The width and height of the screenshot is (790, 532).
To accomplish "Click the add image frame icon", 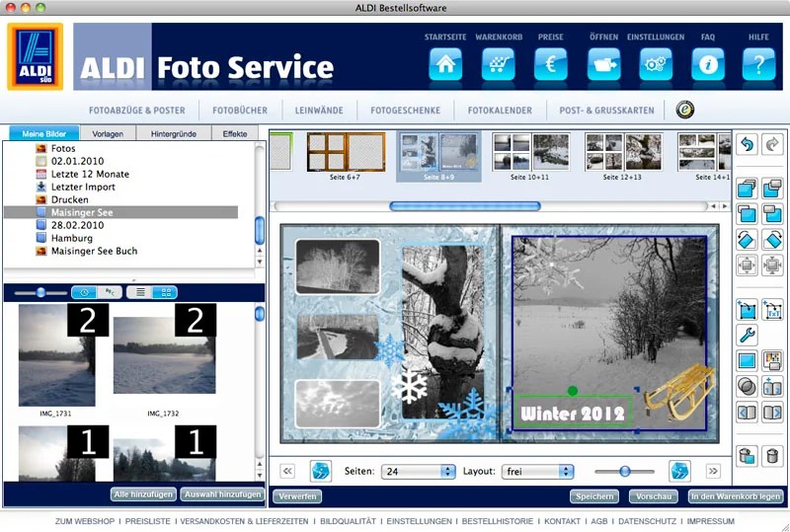I will pos(747,309).
